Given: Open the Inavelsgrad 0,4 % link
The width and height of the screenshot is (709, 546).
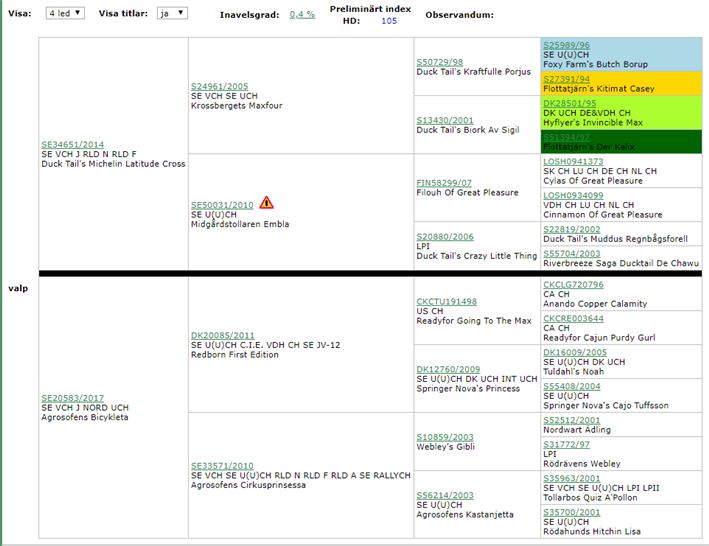Looking at the screenshot, I should (302, 14).
